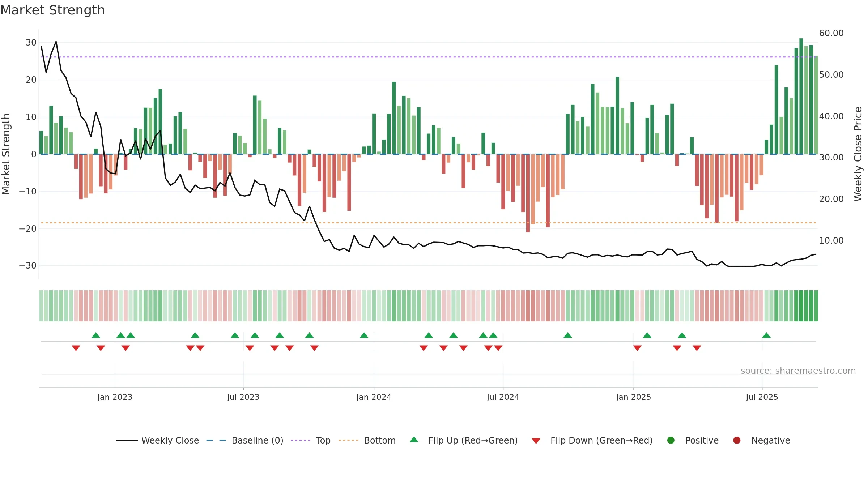
Task: Click the vertical Market Strength axis title
Action: (6, 154)
